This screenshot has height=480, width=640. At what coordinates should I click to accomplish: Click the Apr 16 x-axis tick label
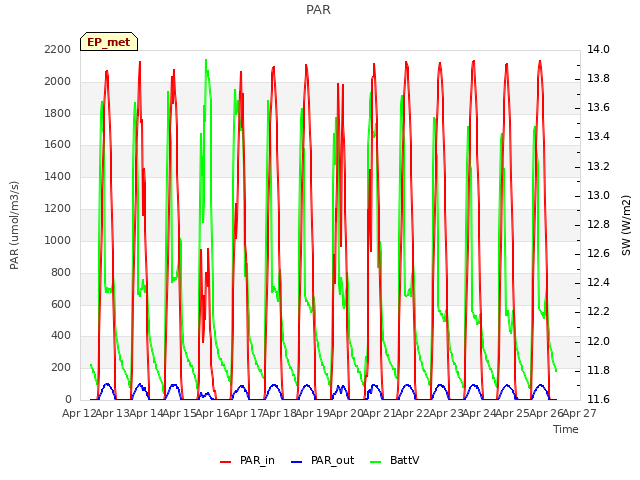[213, 413]
